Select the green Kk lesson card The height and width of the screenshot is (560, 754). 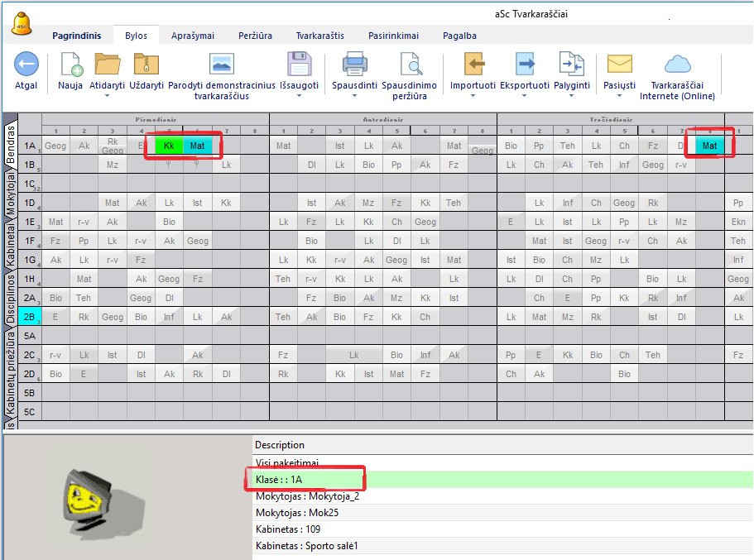pos(169,146)
